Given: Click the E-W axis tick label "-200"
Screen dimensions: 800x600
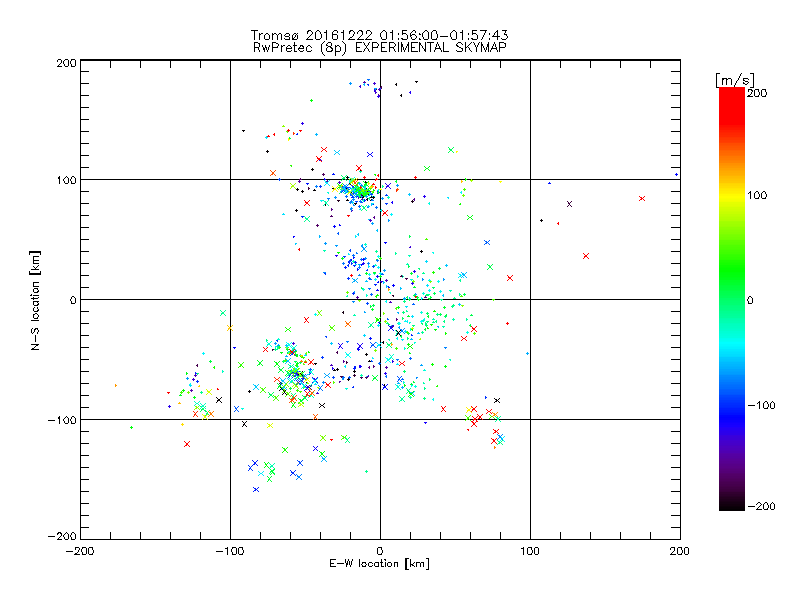Looking at the screenshot, I should (x=80, y=551).
